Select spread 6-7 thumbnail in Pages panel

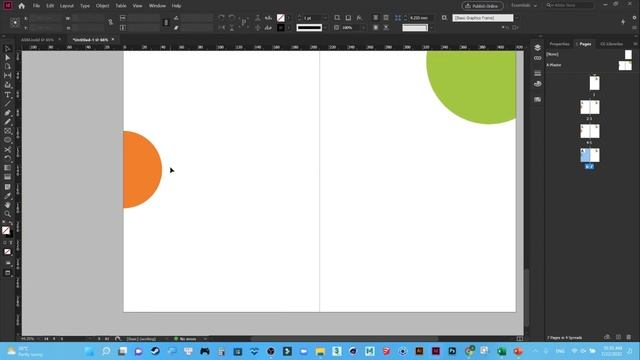click(590, 155)
